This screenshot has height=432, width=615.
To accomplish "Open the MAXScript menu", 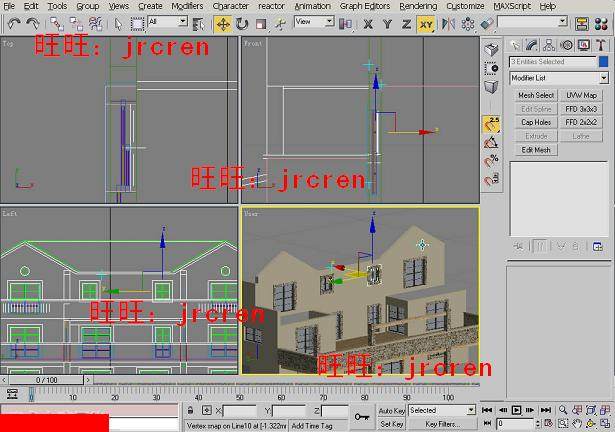I will point(512,6).
